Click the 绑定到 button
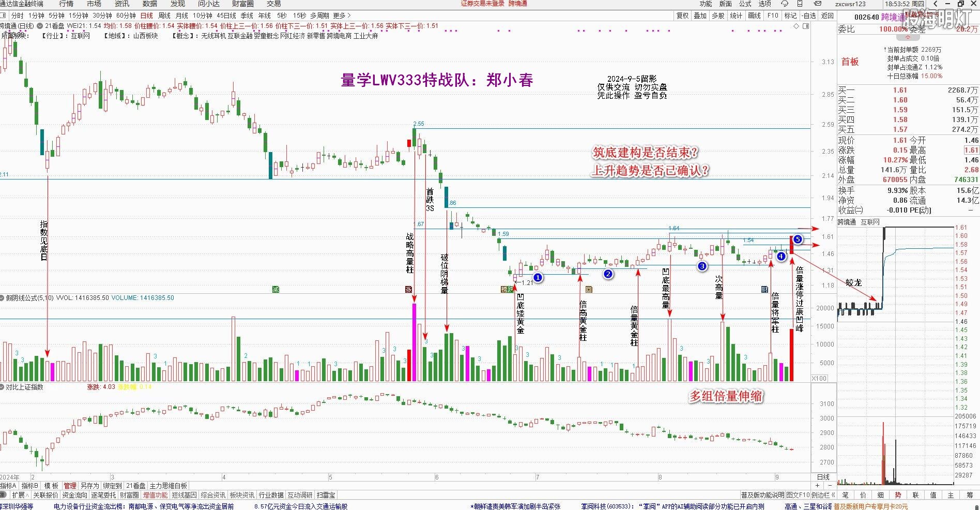 [x=112, y=486]
